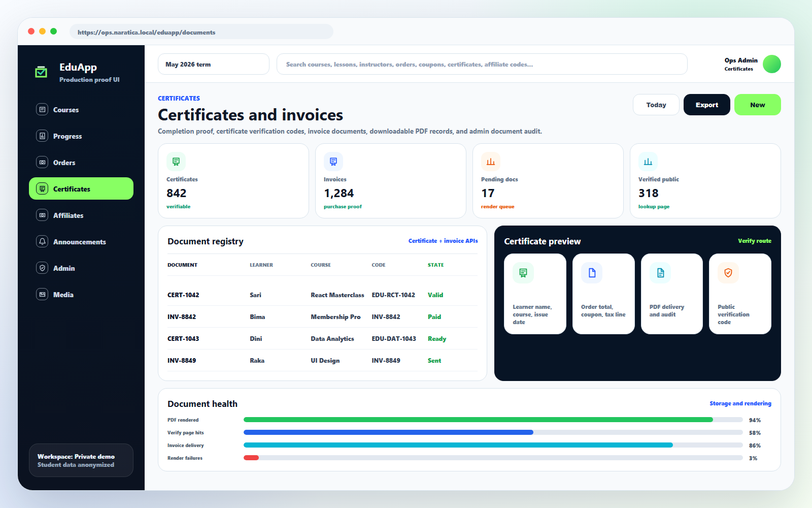Click the Invoices stat card icon

[x=333, y=162]
